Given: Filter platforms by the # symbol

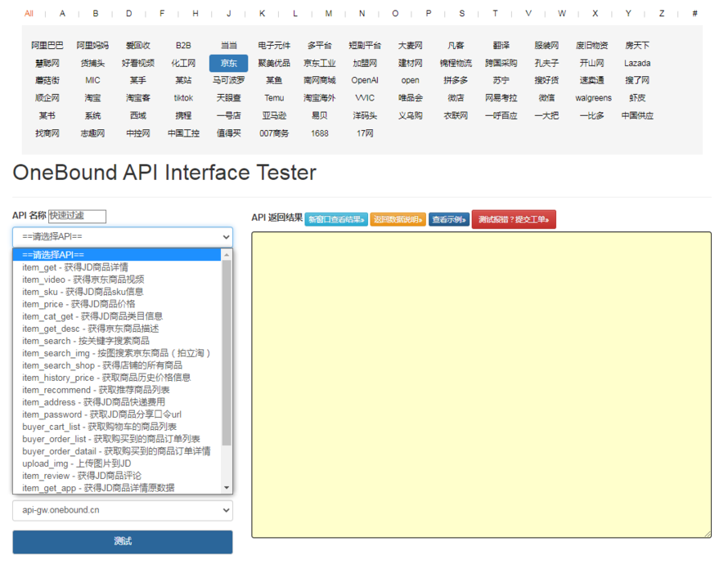Looking at the screenshot, I should 694,14.
